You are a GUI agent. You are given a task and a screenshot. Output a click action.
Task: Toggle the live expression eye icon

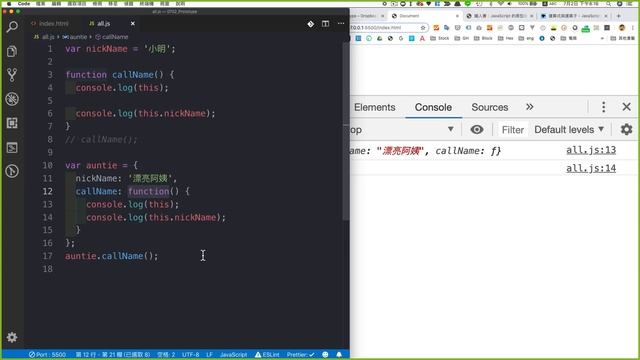tap(476, 129)
